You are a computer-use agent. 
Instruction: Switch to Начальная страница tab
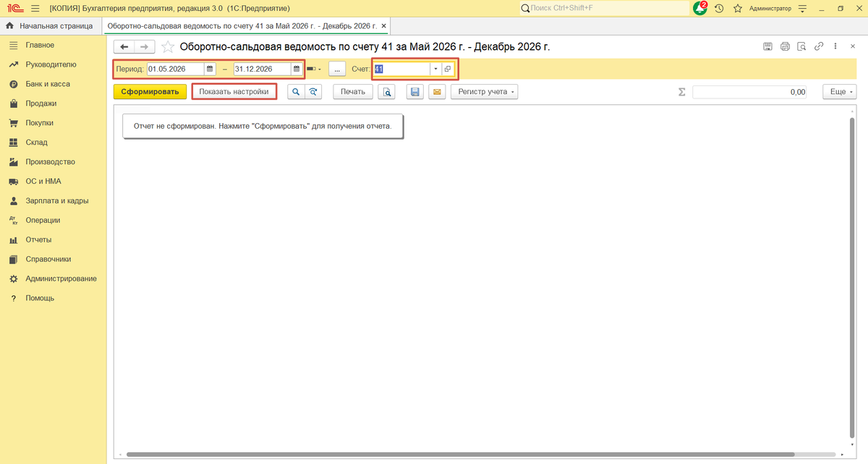pos(50,26)
